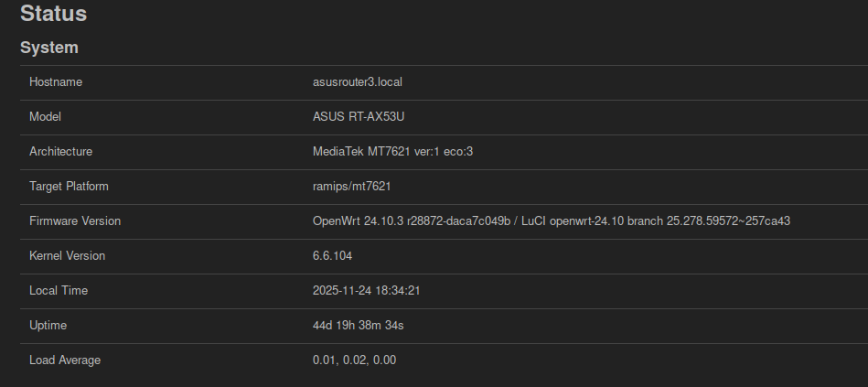Select the 6.6.104 kernel version value
The height and width of the screenshot is (387, 868).
332,256
